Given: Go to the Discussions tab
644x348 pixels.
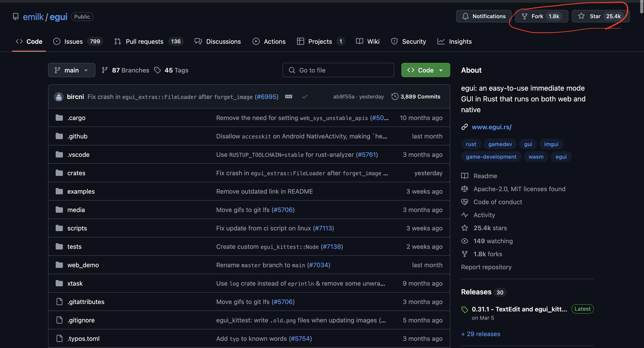Looking at the screenshot, I should pyautogui.click(x=218, y=41).
